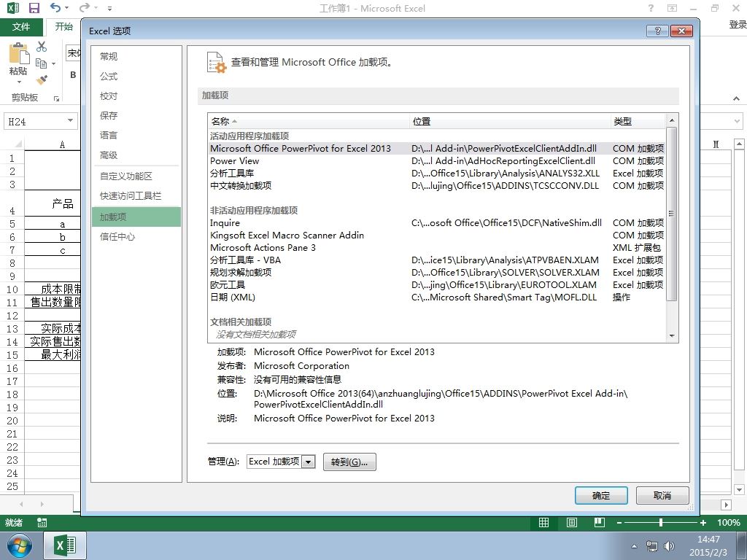Open Quick Access Toolbar options category
The width and height of the screenshot is (747, 560).
pos(136,195)
